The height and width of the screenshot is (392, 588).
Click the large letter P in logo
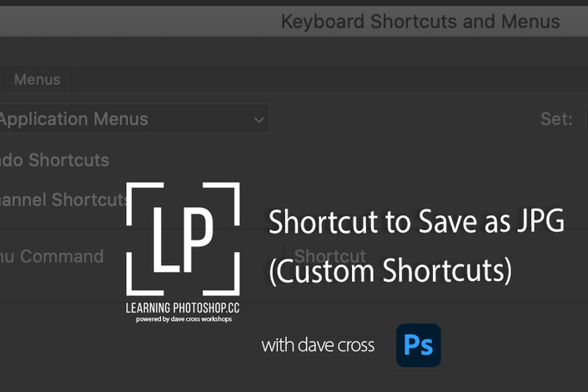(198, 239)
